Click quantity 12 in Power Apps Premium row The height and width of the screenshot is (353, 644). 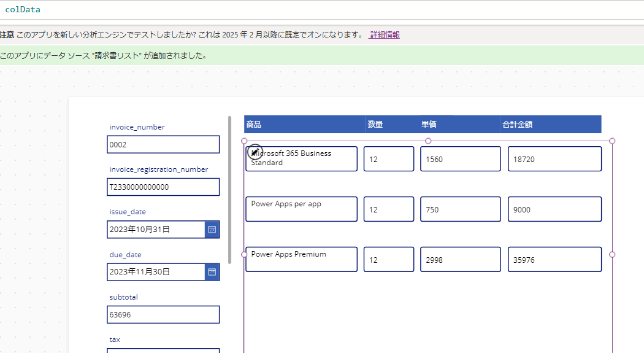click(388, 259)
